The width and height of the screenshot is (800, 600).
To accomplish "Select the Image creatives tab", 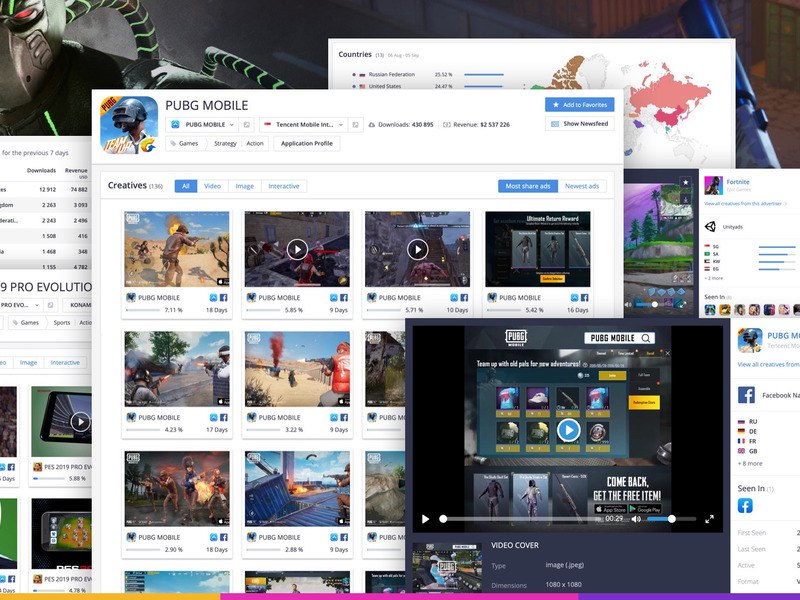I will pyautogui.click(x=244, y=186).
